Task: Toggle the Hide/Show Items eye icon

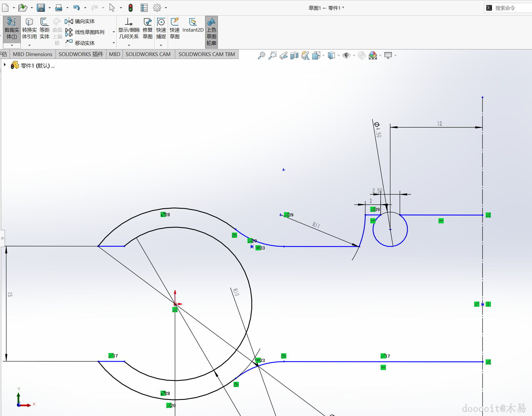Action: 346,55
